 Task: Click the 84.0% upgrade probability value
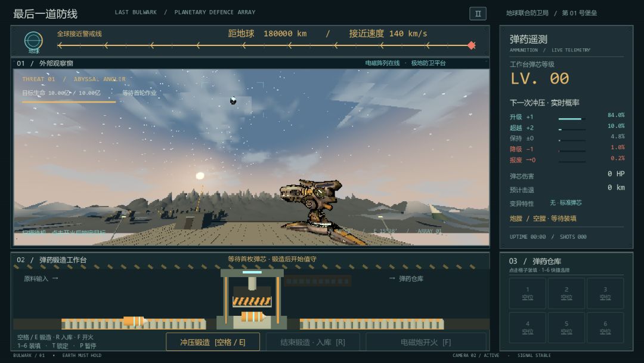[x=616, y=115]
